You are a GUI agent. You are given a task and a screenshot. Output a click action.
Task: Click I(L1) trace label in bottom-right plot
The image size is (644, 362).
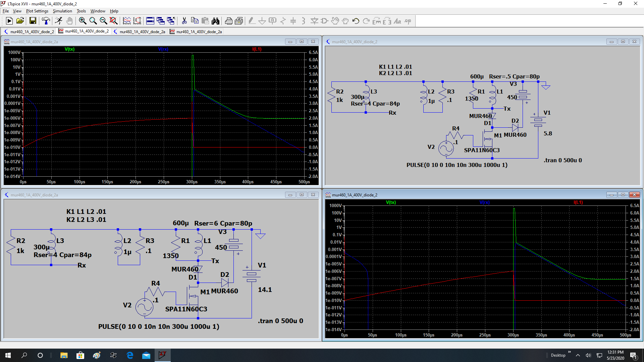pyautogui.click(x=578, y=202)
